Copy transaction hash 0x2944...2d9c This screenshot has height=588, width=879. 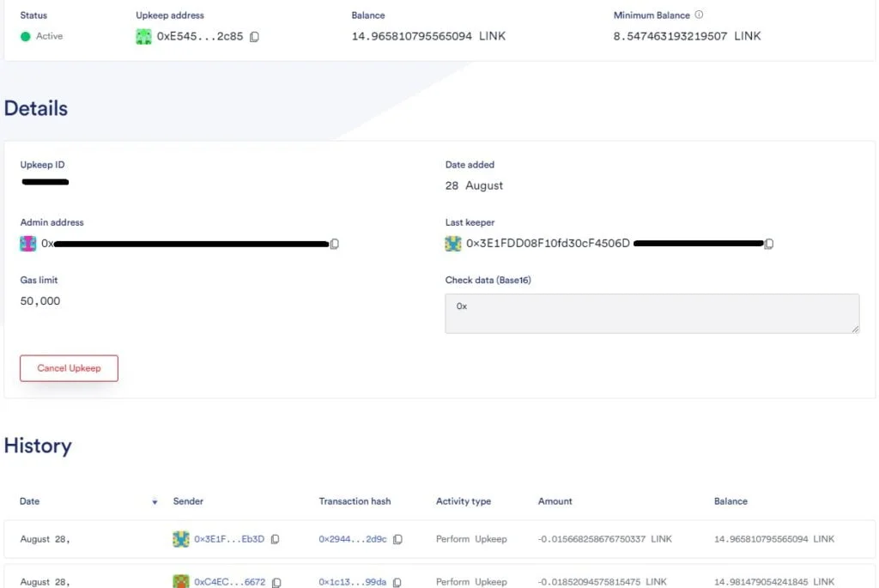click(x=397, y=539)
